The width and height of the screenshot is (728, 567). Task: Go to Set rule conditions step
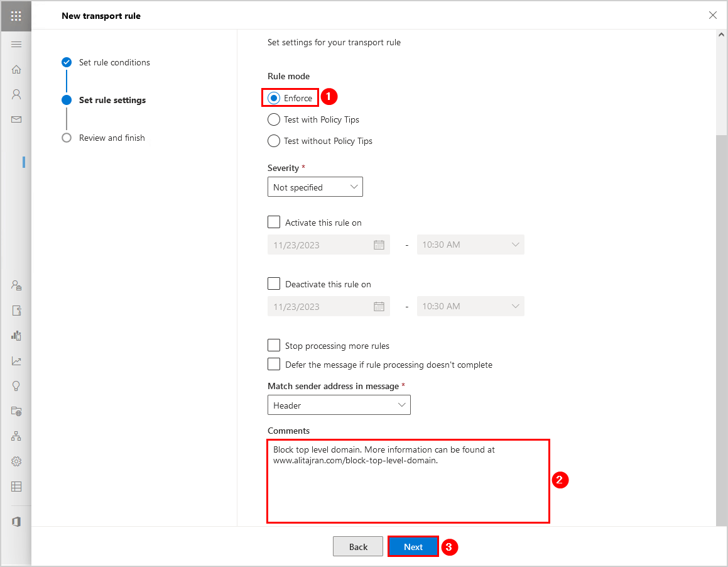114,62
